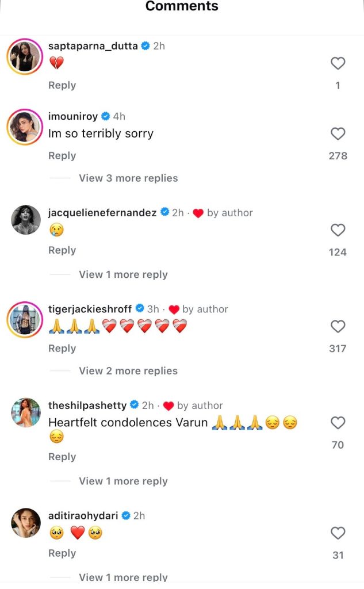Screen dimensions: 364x589
Task: Expand 1 more reply under jacquelienefernandez
Action: coord(123,275)
